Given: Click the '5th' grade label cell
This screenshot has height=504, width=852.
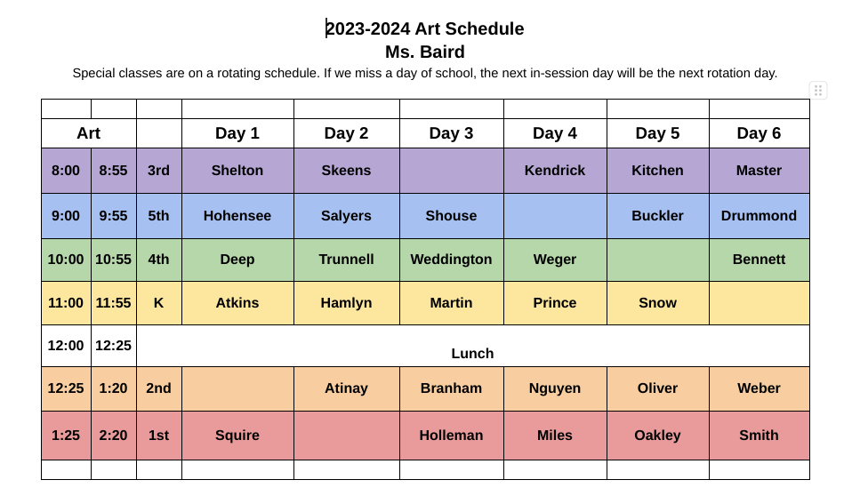Looking at the screenshot, I should [158, 216].
